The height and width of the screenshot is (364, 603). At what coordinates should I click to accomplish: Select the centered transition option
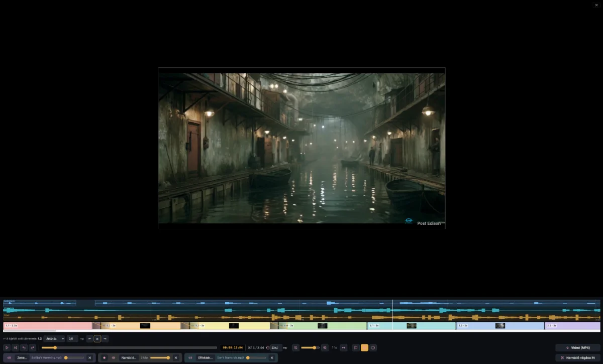click(97, 339)
